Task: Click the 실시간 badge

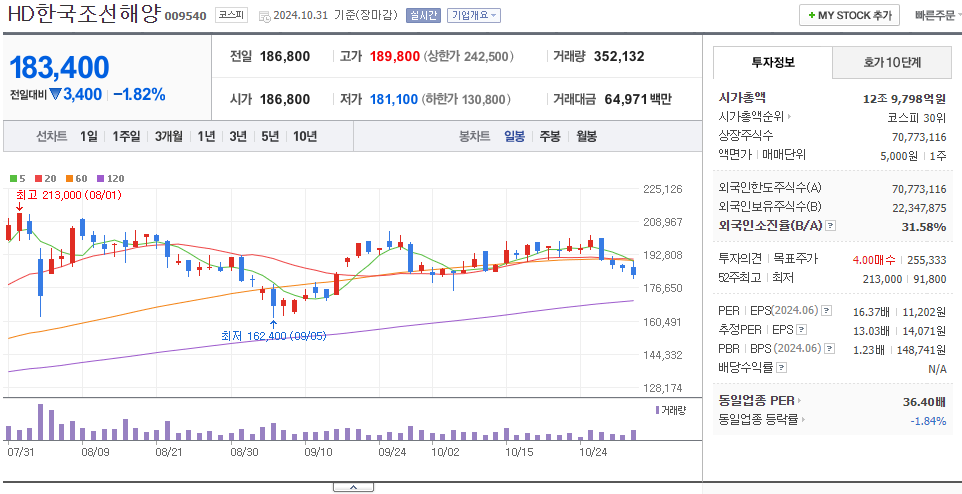Action: [423, 15]
